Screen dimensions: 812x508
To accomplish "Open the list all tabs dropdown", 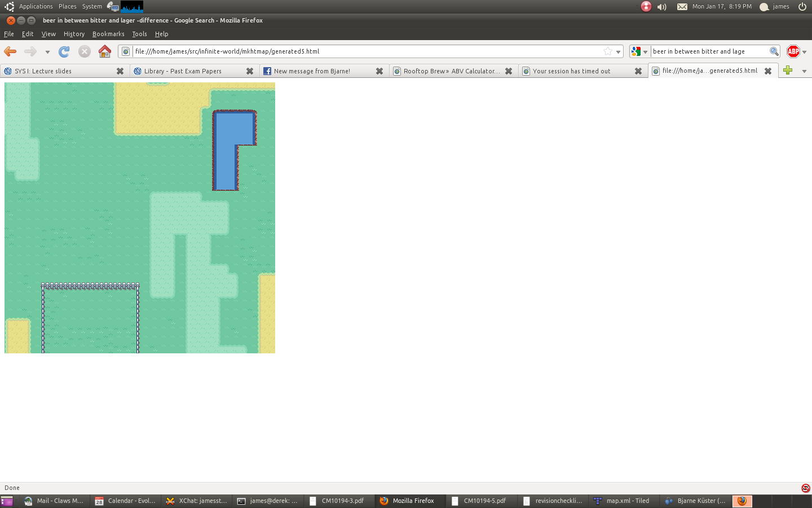I will pos(804,71).
